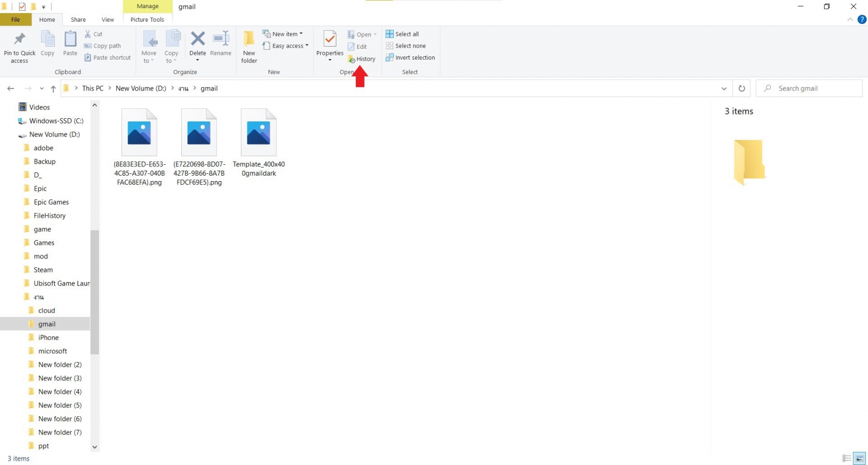Click navigation pane scroll up arrow
Screen dimensions: 868x465
[95, 105]
